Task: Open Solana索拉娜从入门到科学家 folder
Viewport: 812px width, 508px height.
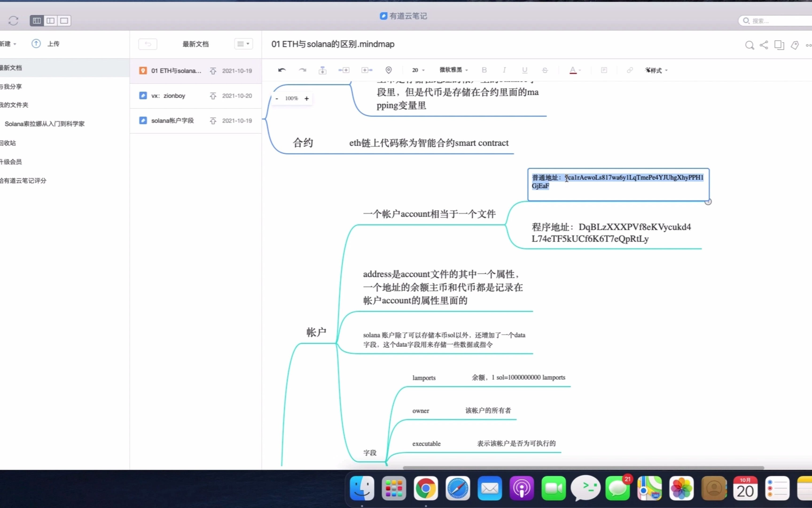Action: pyautogui.click(x=45, y=124)
